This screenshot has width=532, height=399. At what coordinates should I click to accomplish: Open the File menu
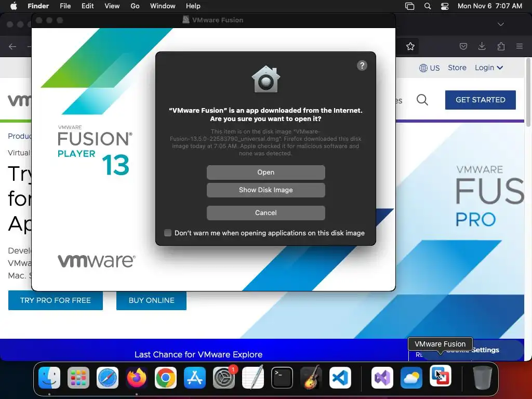65,6
